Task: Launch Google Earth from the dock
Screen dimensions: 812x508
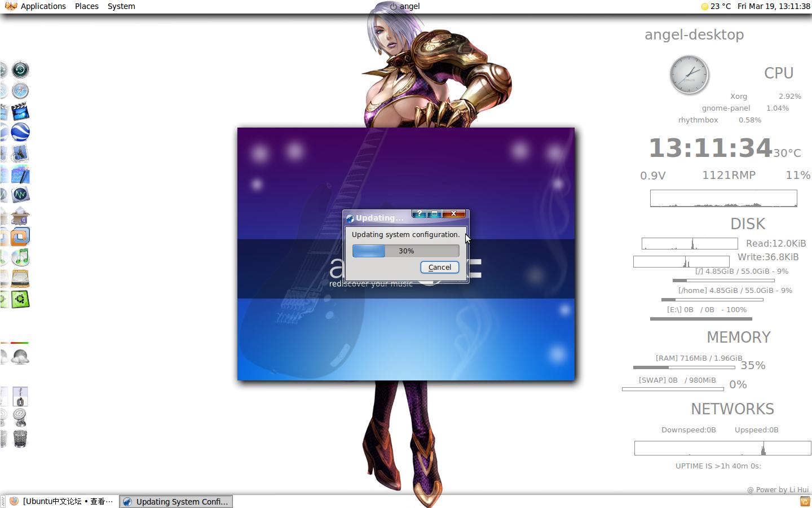Action: [20, 132]
